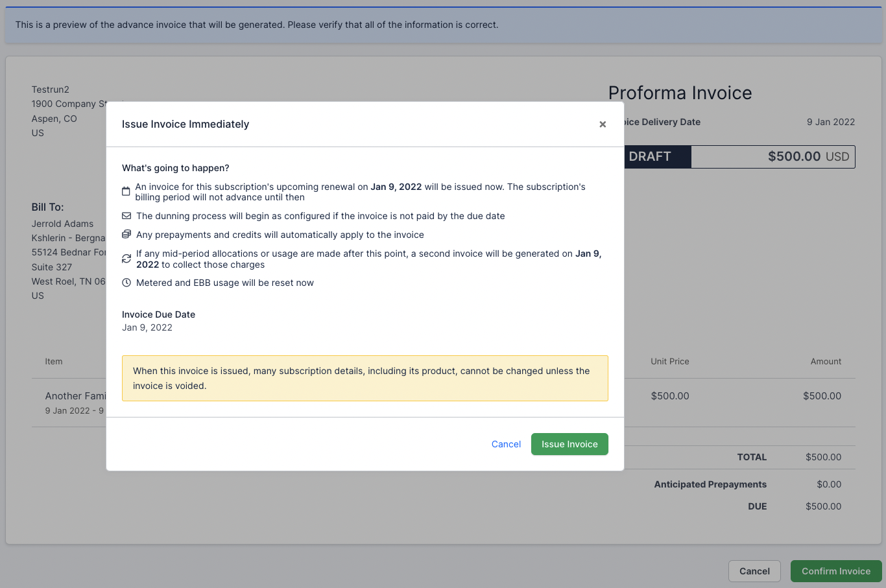Click the refresh arrows icon beside mid-period allocations
The height and width of the screenshot is (588, 886).
126,259
